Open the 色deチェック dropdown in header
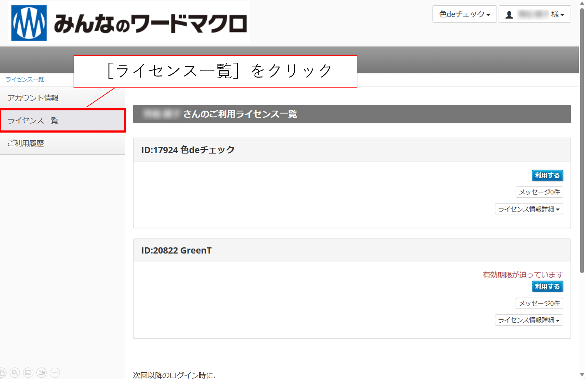This screenshot has width=588, height=379. [x=464, y=14]
